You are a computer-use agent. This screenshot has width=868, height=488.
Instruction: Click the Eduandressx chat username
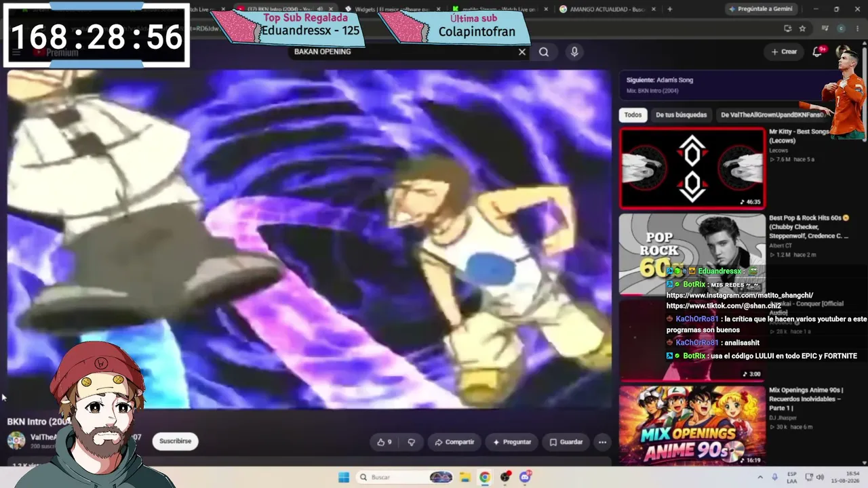pyautogui.click(x=719, y=271)
